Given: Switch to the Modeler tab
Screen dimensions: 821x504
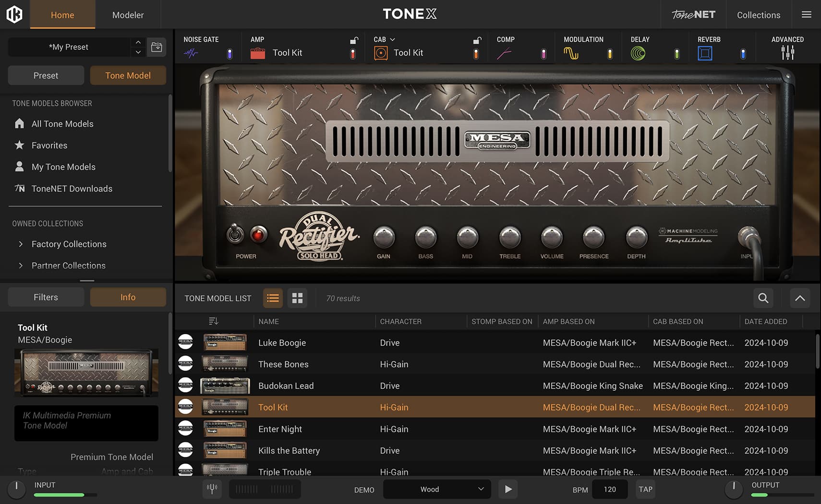Looking at the screenshot, I should 128,14.
